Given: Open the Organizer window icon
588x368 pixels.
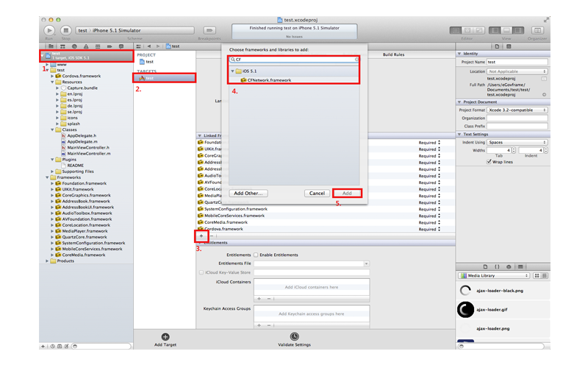Looking at the screenshot, I should coord(537,30).
